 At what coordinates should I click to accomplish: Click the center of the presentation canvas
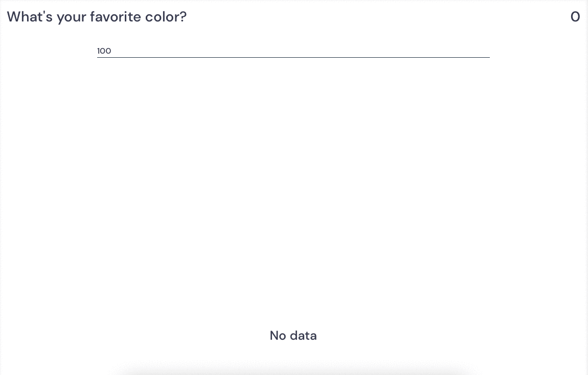coord(294,188)
